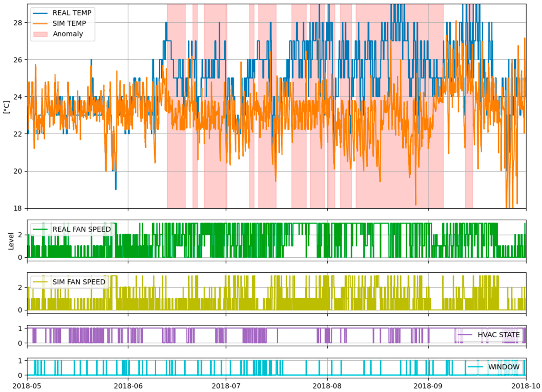This screenshot has height=392, width=542.
Task: Click the HVAC STATE legend label
Action: 498,335
